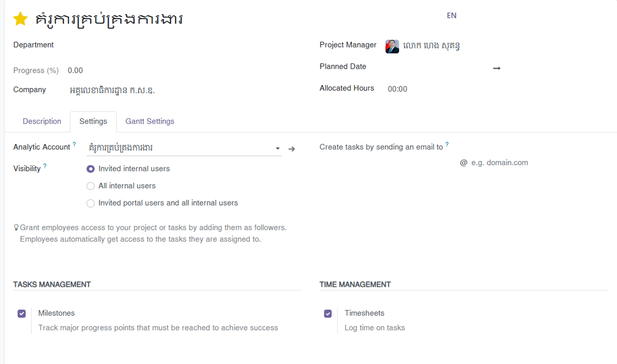Click the Company name field
Viewport: 617px width, 364px height.
coord(112,90)
